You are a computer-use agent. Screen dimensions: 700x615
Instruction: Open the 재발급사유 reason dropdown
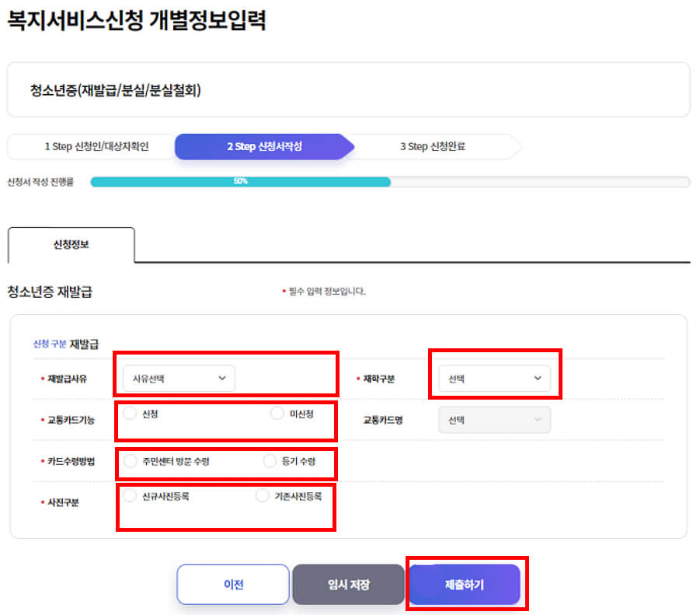[177, 378]
